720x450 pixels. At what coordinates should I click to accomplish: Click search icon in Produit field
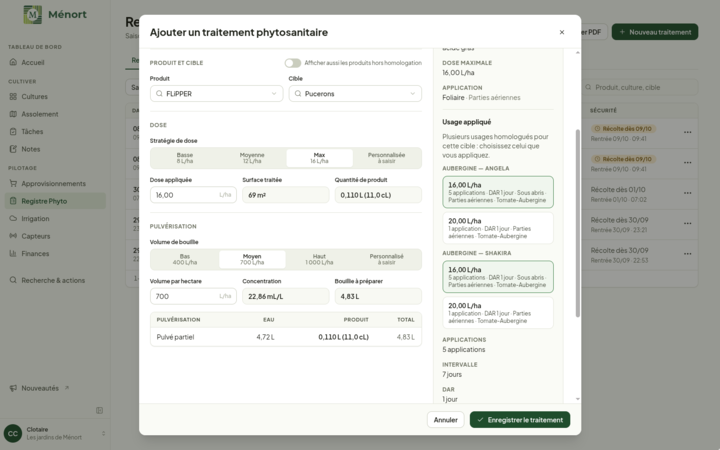click(x=159, y=94)
